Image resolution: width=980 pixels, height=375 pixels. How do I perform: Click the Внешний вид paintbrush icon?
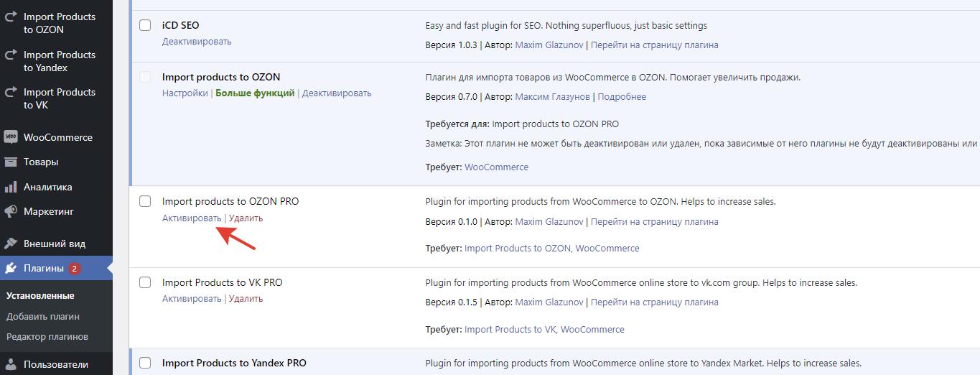[x=11, y=244]
